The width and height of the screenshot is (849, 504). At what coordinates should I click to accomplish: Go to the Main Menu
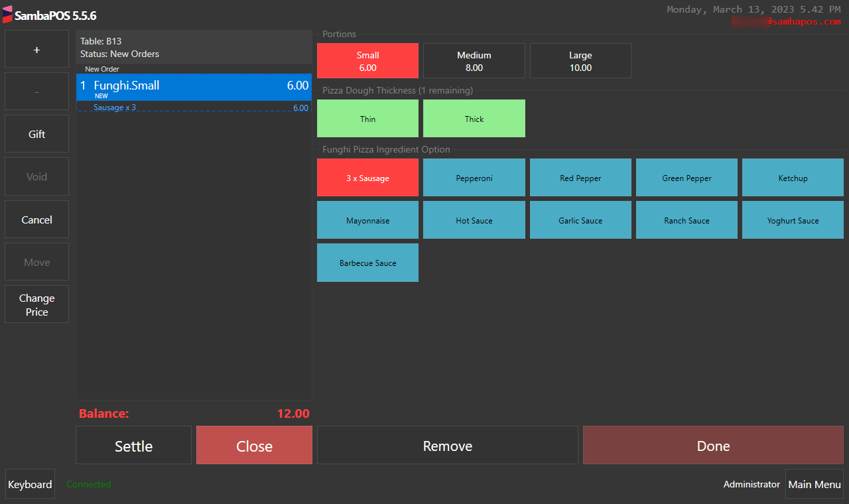click(814, 484)
